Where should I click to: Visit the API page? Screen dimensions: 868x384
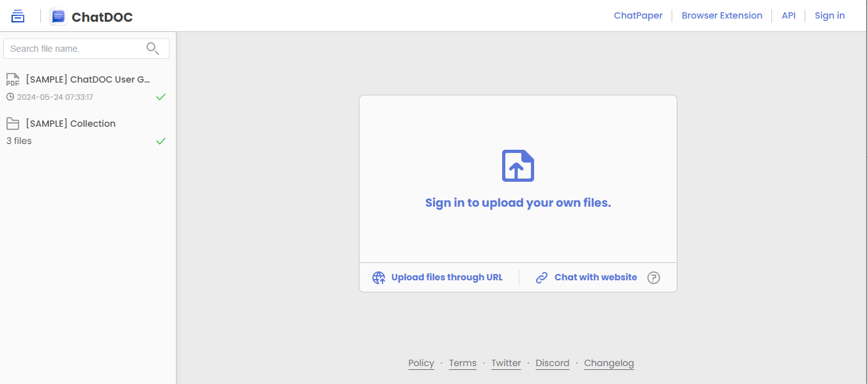[x=788, y=15]
